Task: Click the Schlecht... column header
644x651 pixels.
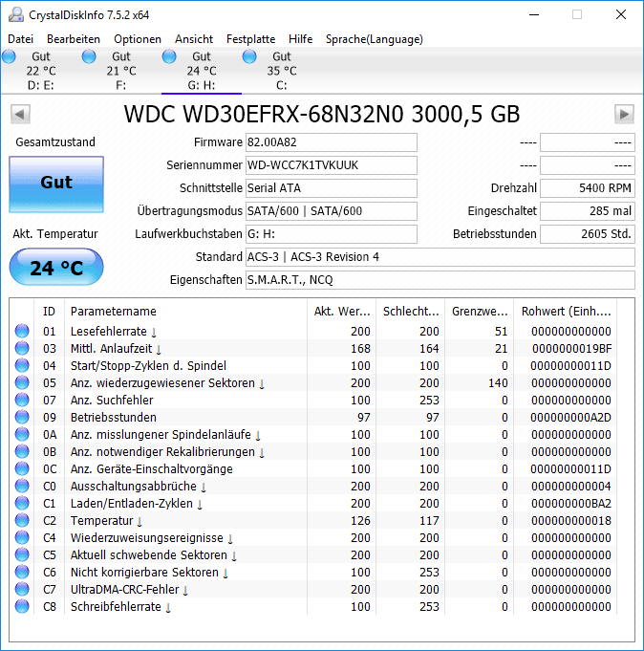Action: coord(411,311)
